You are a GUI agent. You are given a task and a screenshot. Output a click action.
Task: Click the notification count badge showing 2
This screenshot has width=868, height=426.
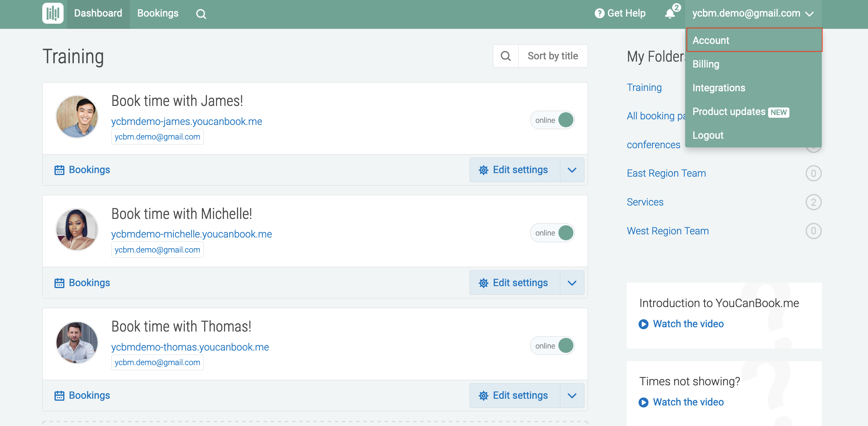point(677,7)
